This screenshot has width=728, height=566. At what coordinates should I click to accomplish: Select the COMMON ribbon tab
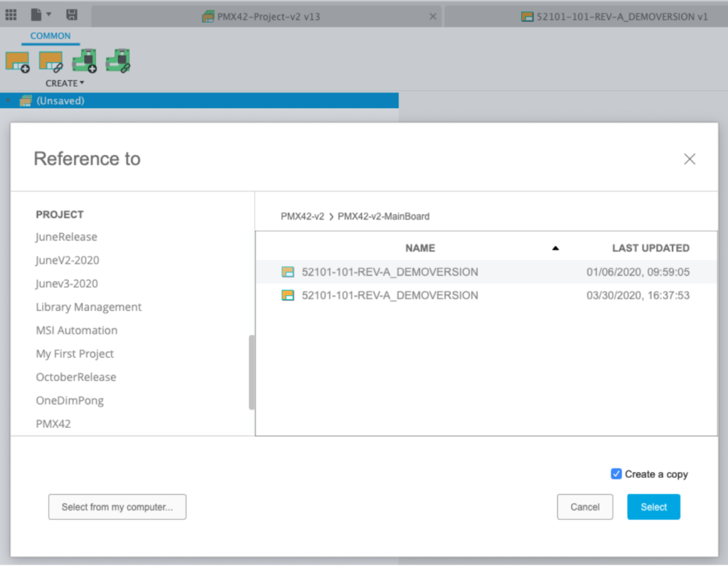pyautogui.click(x=50, y=36)
